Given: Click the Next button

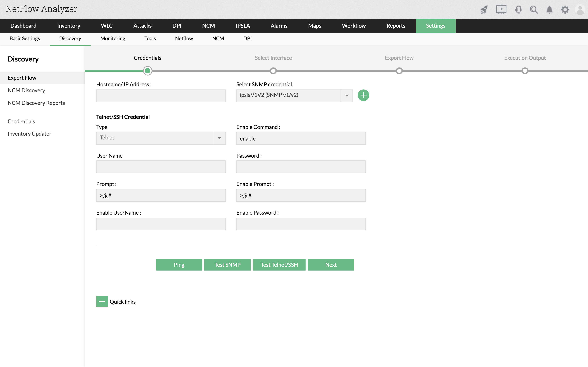Looking at the screenshot, I should click(x=331, y=265).
